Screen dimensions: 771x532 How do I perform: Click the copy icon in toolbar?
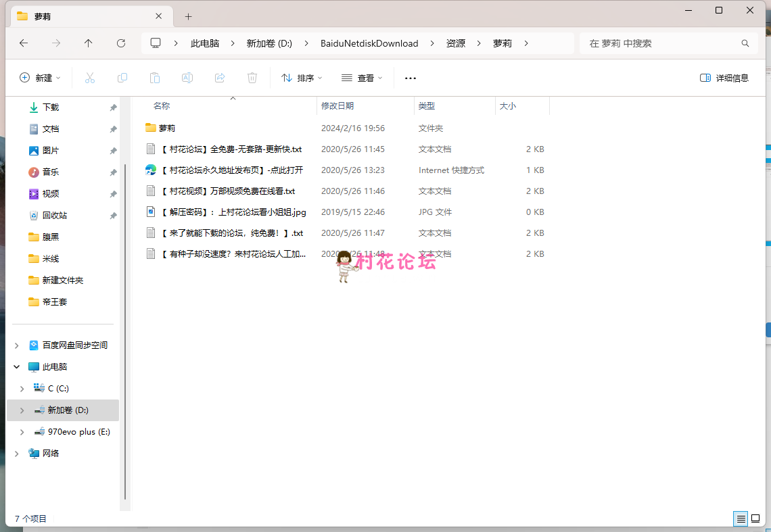122,78
